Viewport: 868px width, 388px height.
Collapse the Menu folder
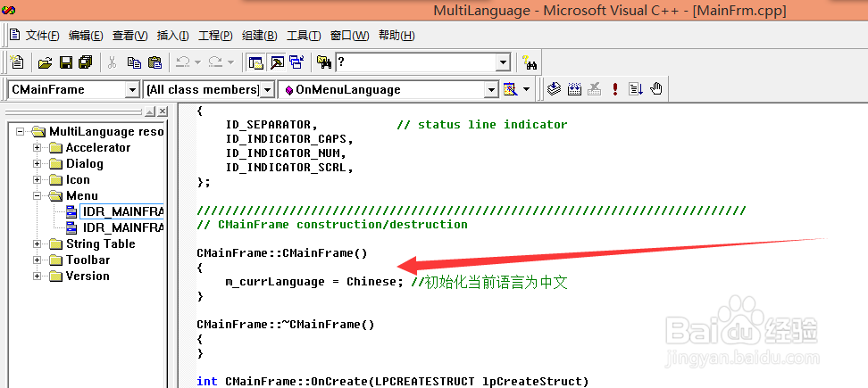[x=38, y=195]
